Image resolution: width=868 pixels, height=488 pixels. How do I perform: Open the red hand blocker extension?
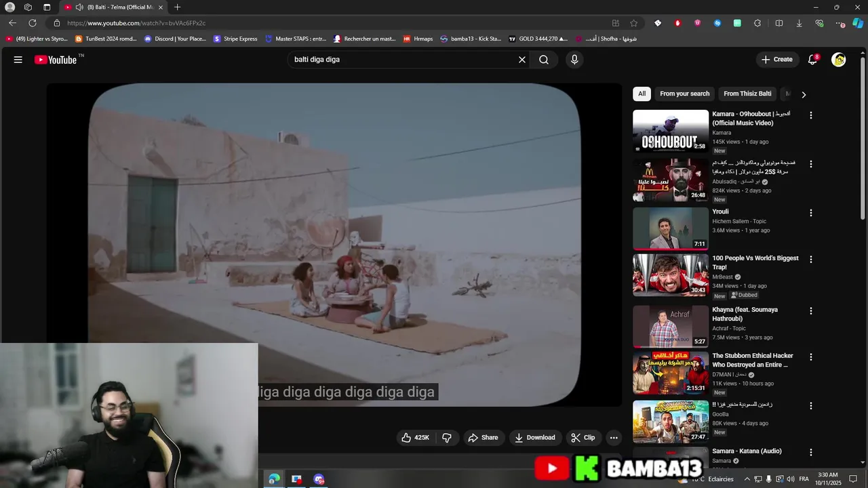677,23
